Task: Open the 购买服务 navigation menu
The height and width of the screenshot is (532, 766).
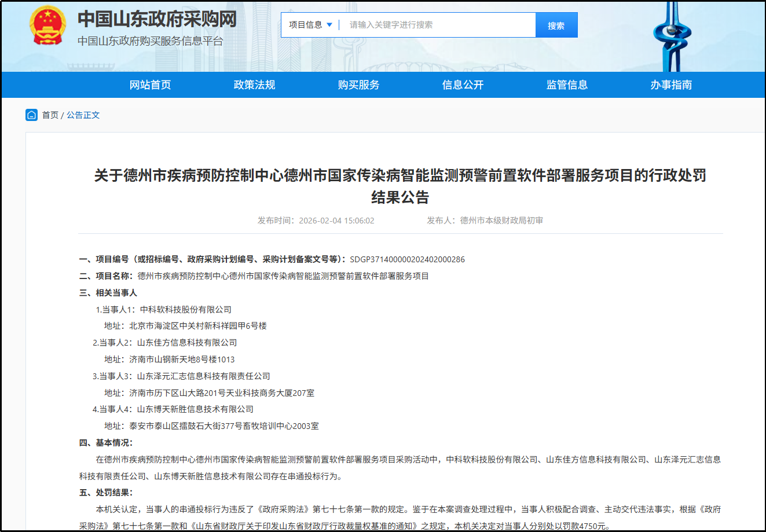Action: click(358, 85)
